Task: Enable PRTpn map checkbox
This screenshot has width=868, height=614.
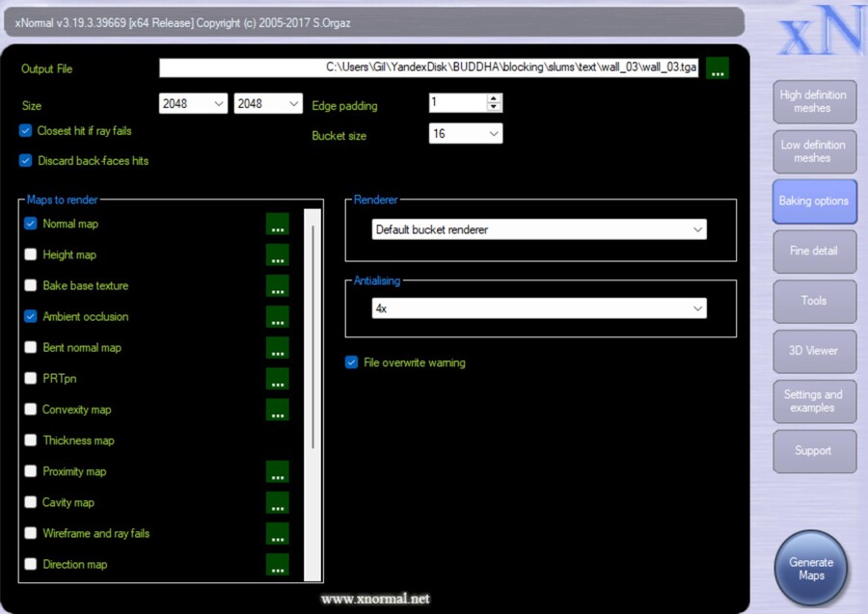Action: [31, 379]
